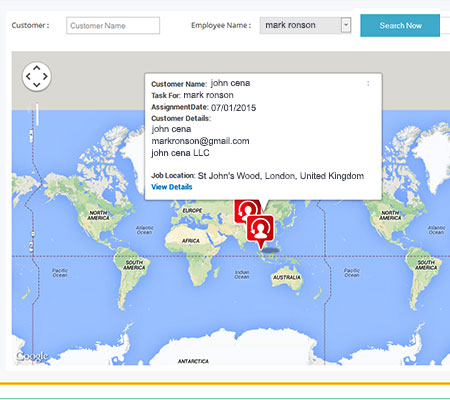
Task: Click the 'Customer Details:' heading
Action: (x=181, y=118)
